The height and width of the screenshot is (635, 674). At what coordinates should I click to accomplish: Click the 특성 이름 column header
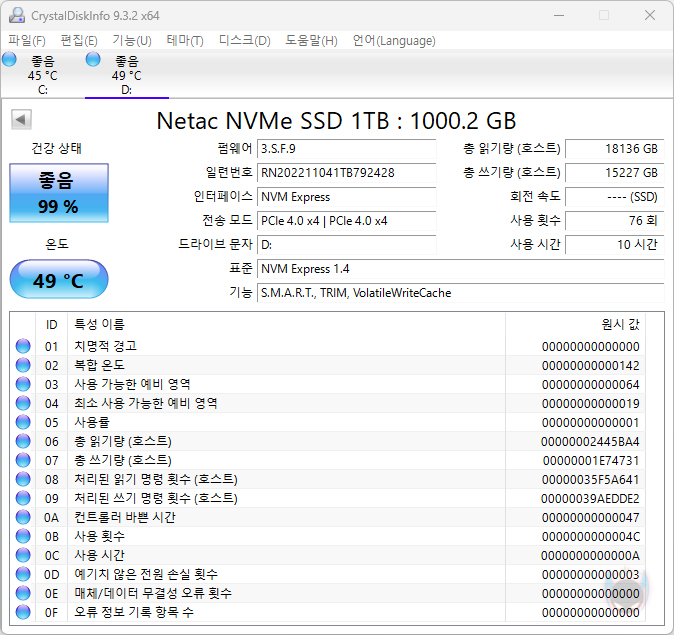point(286,325)
